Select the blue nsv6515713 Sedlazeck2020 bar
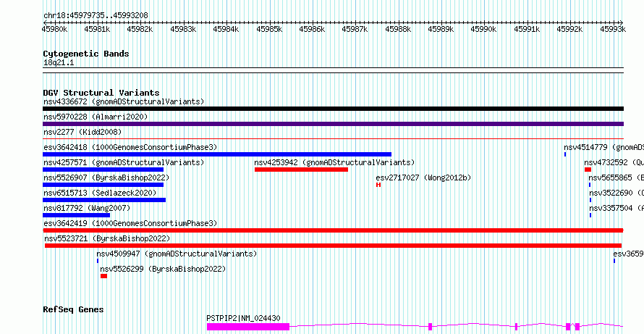 [104, 200]
